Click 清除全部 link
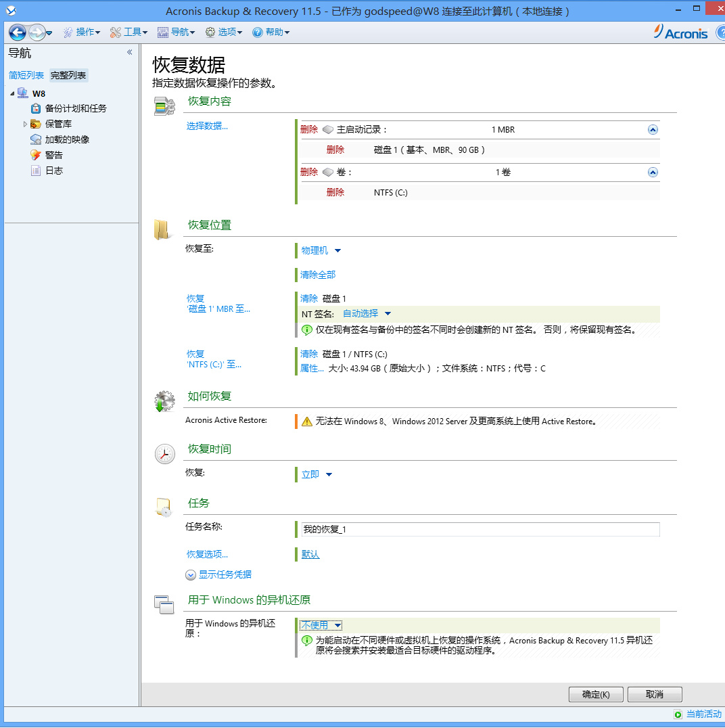725x728 pixels. 317,275
